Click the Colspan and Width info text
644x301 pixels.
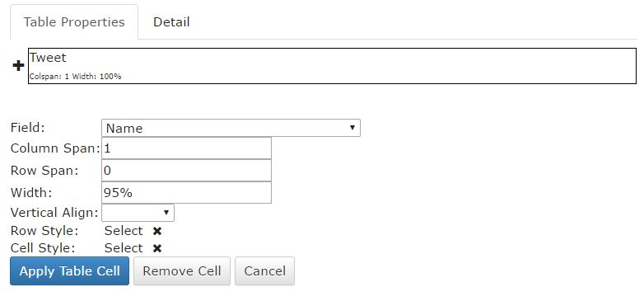(x=76, y=77)
